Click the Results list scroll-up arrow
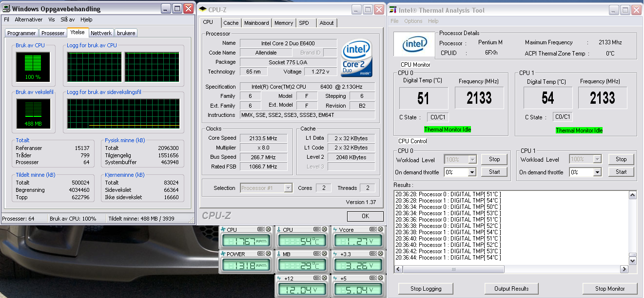The width and height of the screenshot is (644, 298). 633,195
